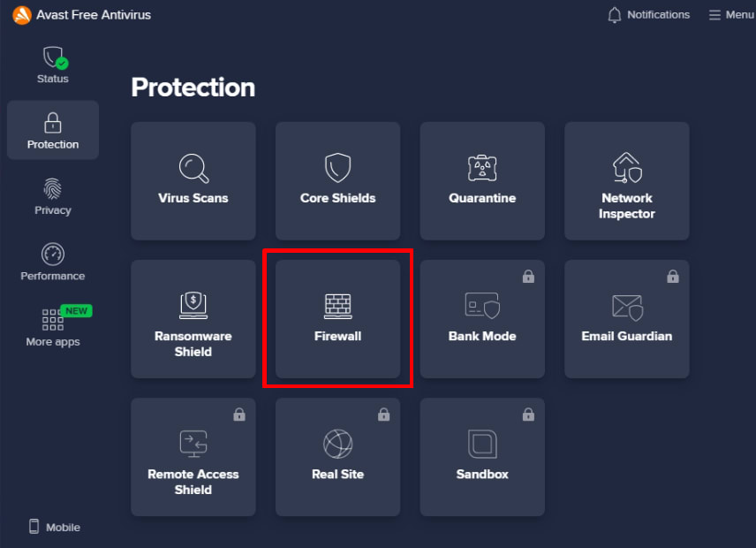
Task: Select the Protection padlock sidebar item
Action: (x=53, y=130)
